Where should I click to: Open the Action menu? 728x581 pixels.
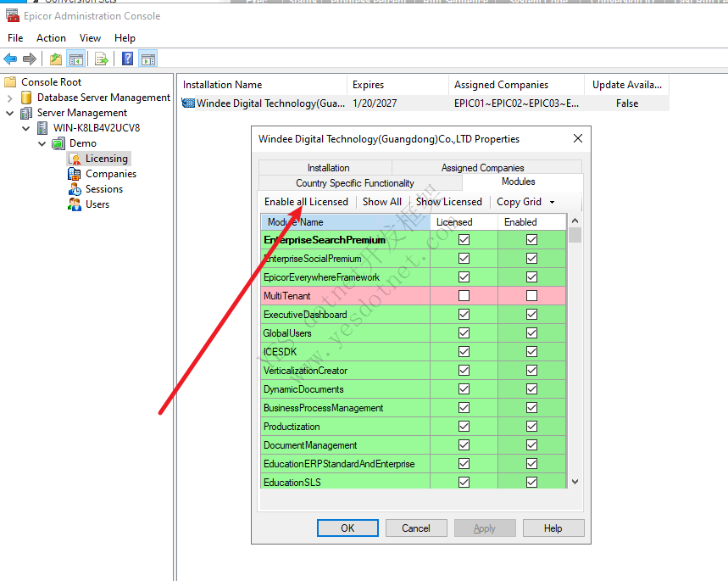(x=51, y=38)
